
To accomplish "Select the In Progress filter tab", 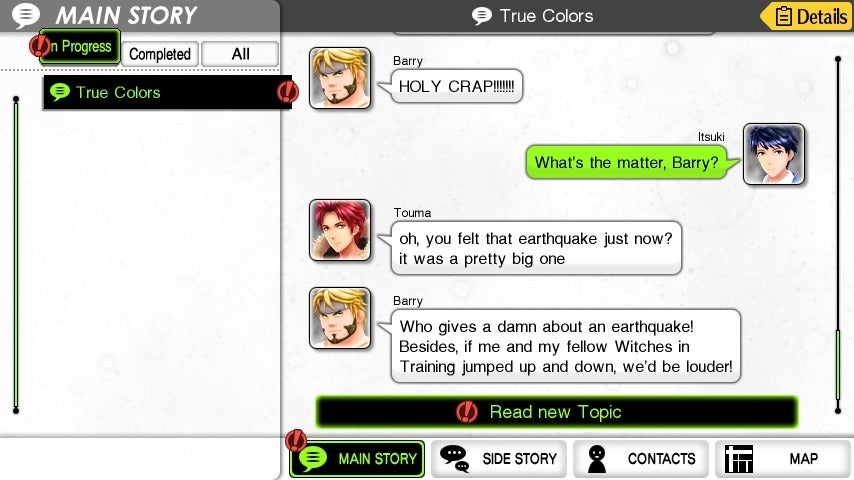I will point(80,47).
